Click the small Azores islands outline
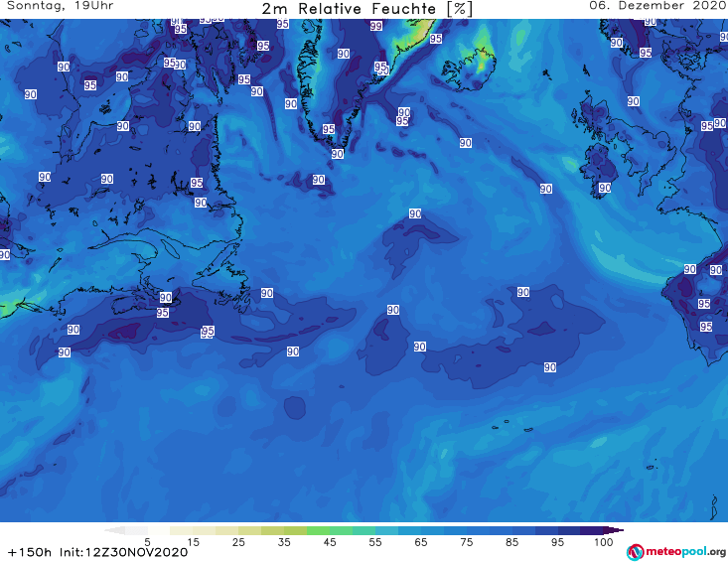 point(512,426)
